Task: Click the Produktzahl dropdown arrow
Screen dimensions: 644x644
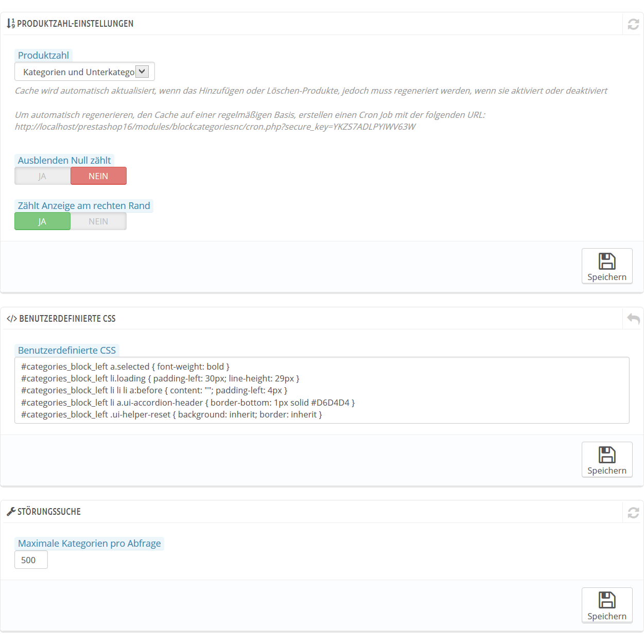Action: coord(142,72)
